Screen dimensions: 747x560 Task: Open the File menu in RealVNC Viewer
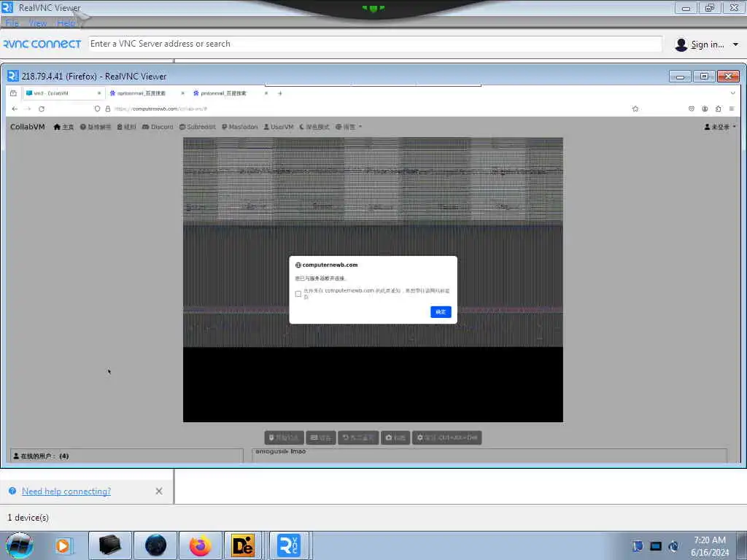[12, 23]
